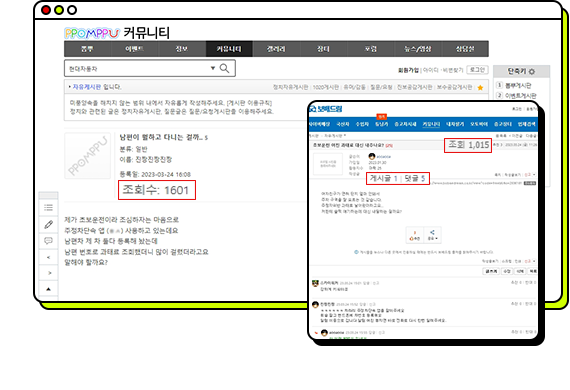The width and height of the screenshot is (570, 390).
Task: Click the 댓글 5 count in Bobaedream profile
Action: click(x=414, y=178)
